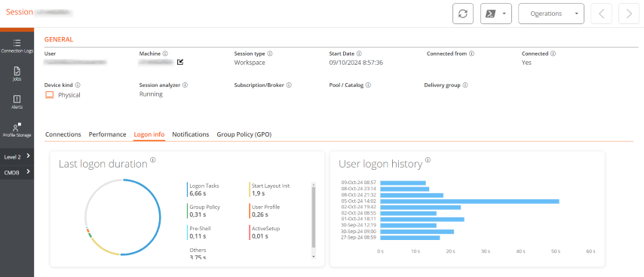Click the refresh session icon button

pyautogui.click(x=463, y=14)
